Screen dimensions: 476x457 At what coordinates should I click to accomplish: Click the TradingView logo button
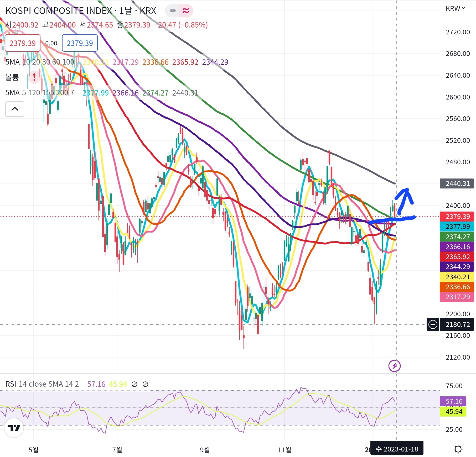(x=14, y=428)
